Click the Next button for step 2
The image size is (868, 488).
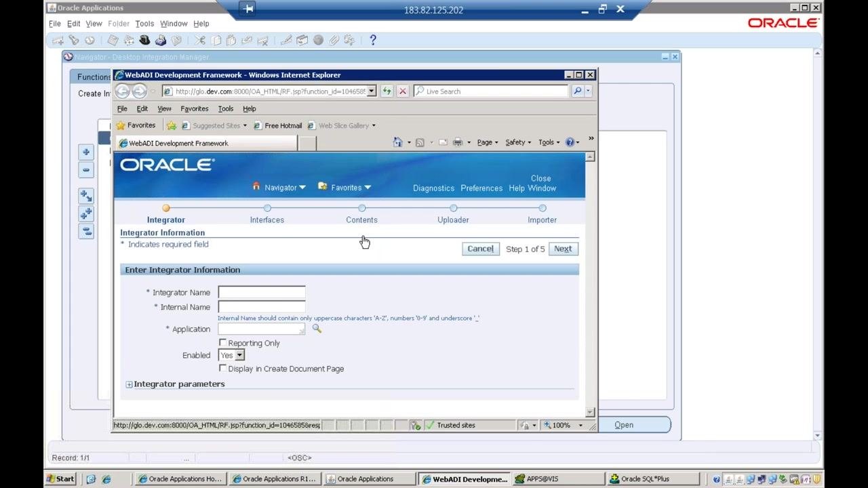click(563, 249)
